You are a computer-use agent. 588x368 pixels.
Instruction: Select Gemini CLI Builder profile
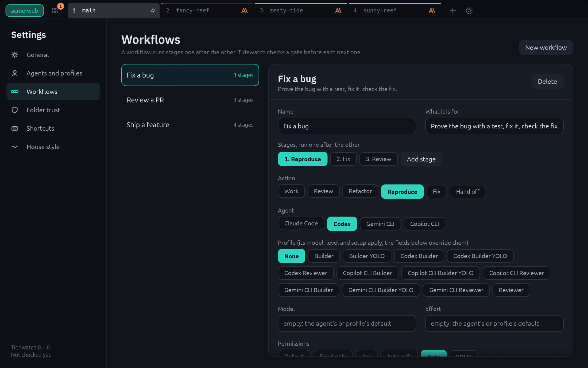pyautogui.click(x=308, y=290)
